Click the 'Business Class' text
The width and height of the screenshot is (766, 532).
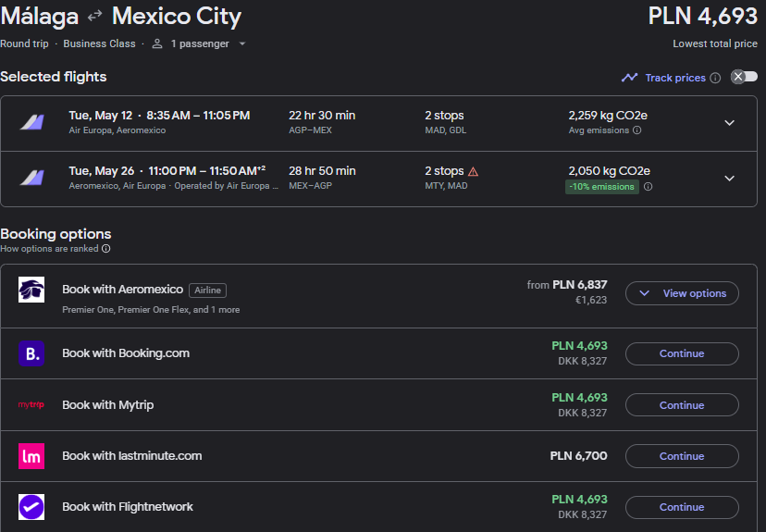(x=99, y=44)
